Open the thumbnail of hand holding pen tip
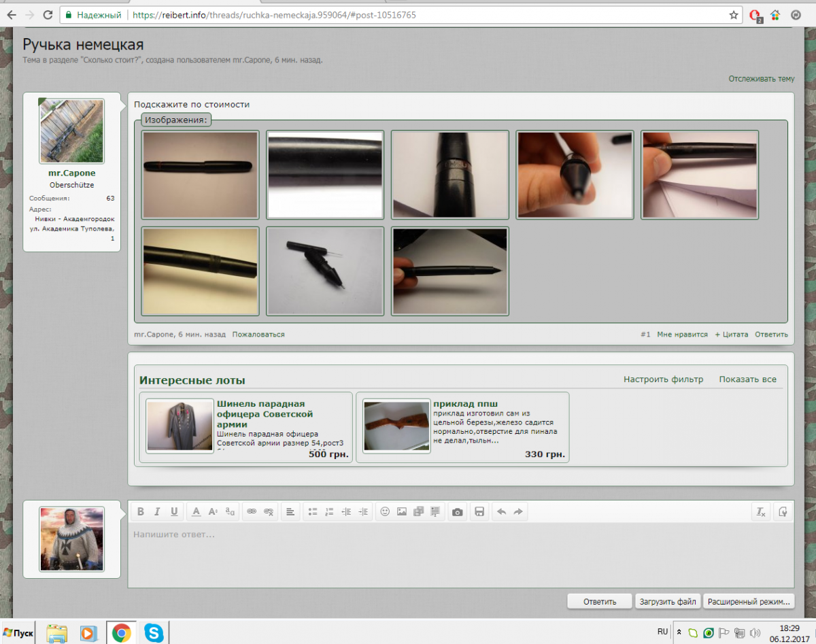 pyautogui.click(x=575, y=175)
